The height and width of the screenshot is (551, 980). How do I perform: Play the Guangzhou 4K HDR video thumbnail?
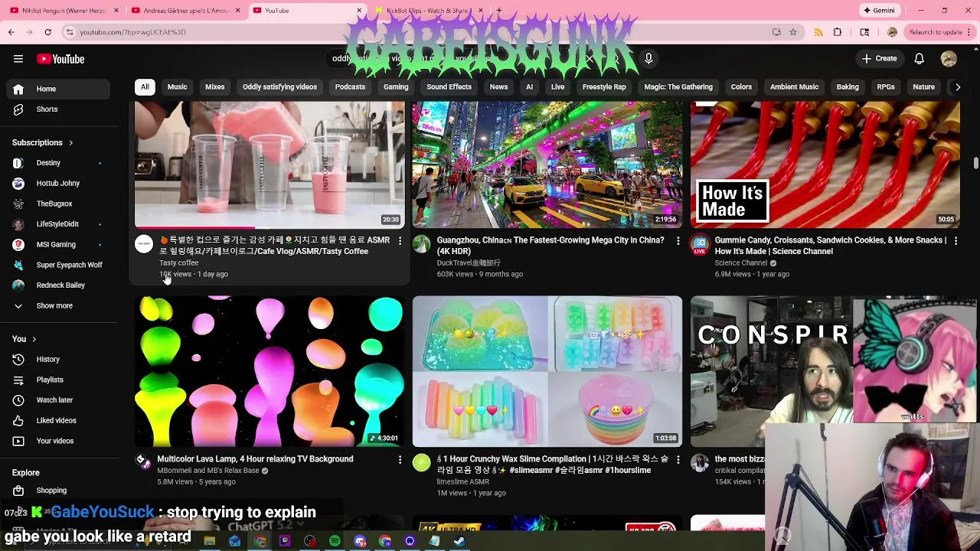547,165
